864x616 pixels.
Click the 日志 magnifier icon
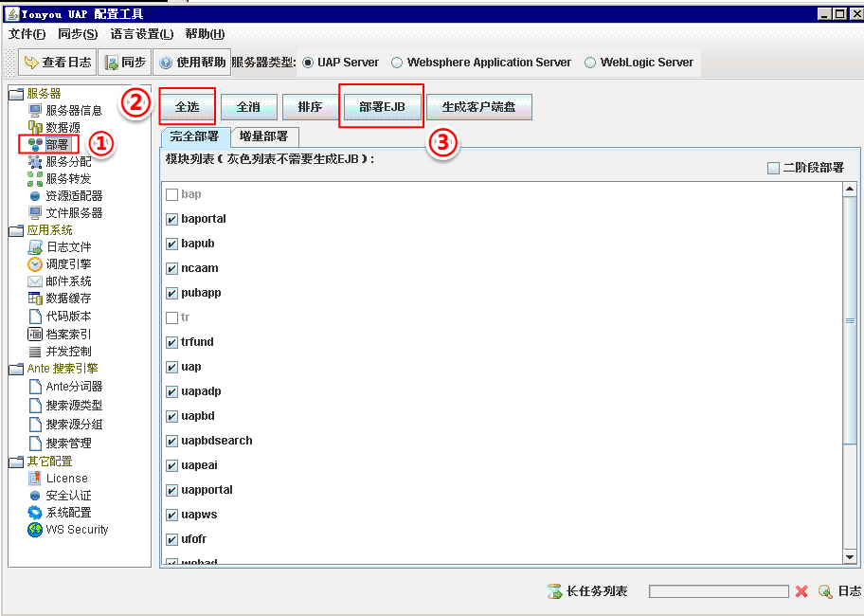tap(825, 591)
